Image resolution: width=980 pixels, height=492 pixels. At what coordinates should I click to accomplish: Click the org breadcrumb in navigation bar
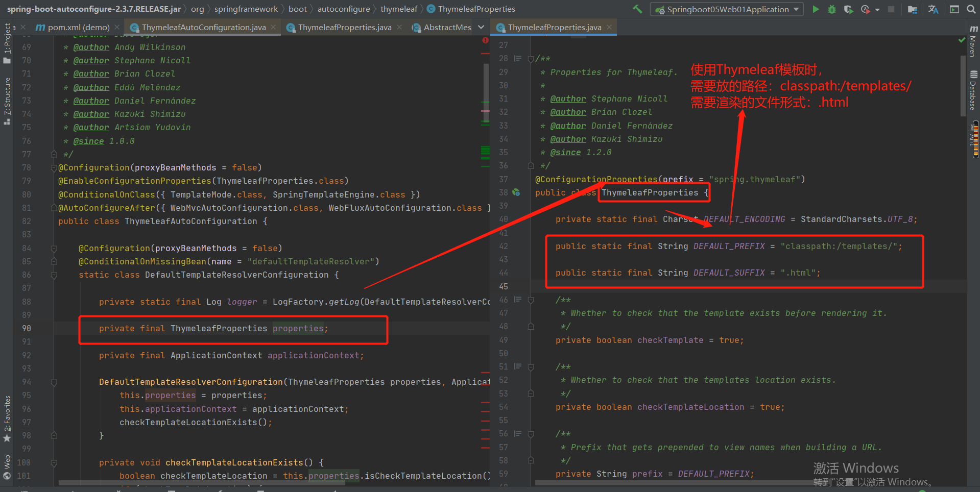pos(198,9)
